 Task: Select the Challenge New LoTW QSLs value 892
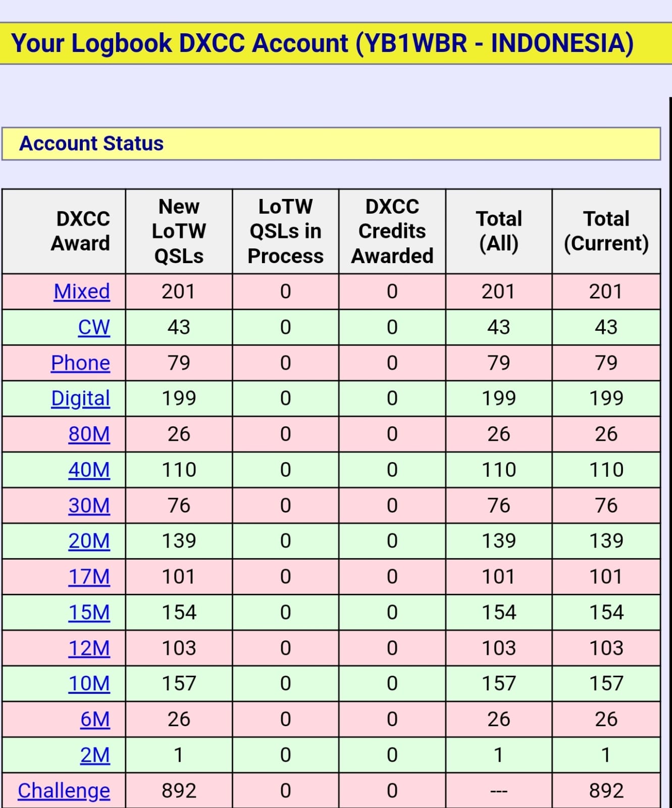coord(179,791)
